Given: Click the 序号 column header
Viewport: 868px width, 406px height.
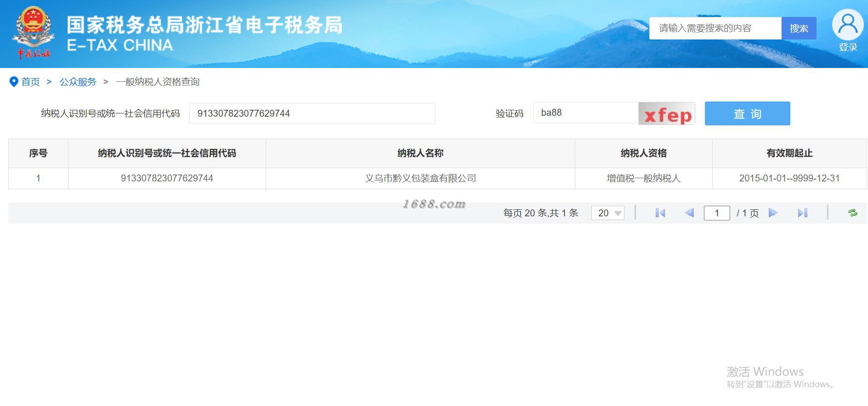Looking at the screenshot, I should tap(38, 153).
